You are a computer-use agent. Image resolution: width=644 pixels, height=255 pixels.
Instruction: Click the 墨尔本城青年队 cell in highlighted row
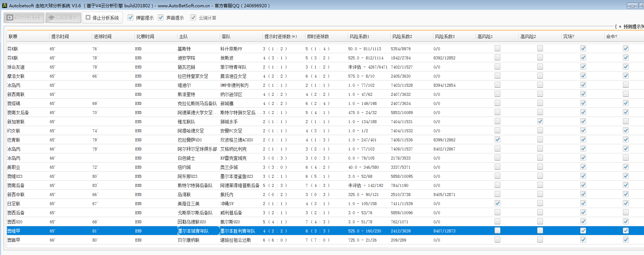pyautogui.click(x=193, y=231)
